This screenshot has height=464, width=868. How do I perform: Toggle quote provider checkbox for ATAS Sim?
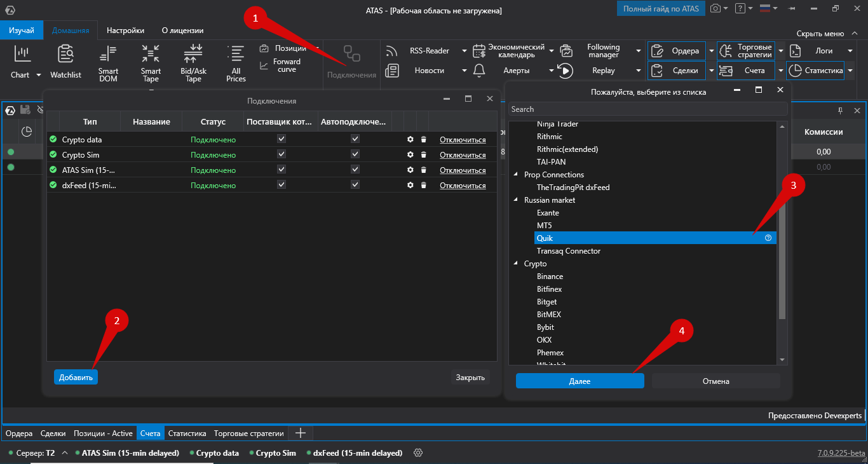pyautogui.click(x=281, y=169)
